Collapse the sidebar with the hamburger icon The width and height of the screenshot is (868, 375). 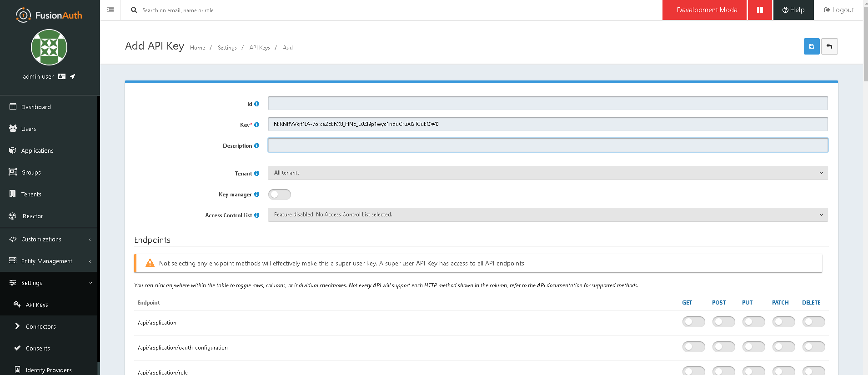pyautogui.click(x=110, y=10)
